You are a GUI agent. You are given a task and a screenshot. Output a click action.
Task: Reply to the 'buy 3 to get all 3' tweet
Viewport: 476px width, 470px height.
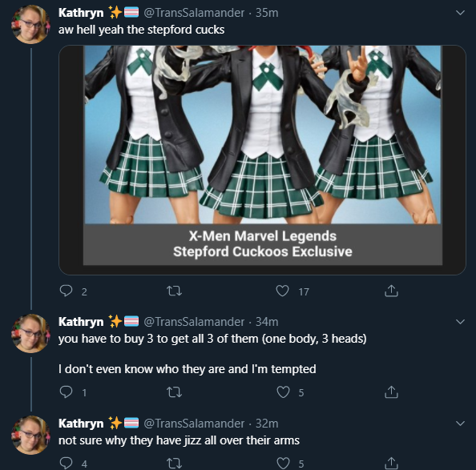click(66, 392)
